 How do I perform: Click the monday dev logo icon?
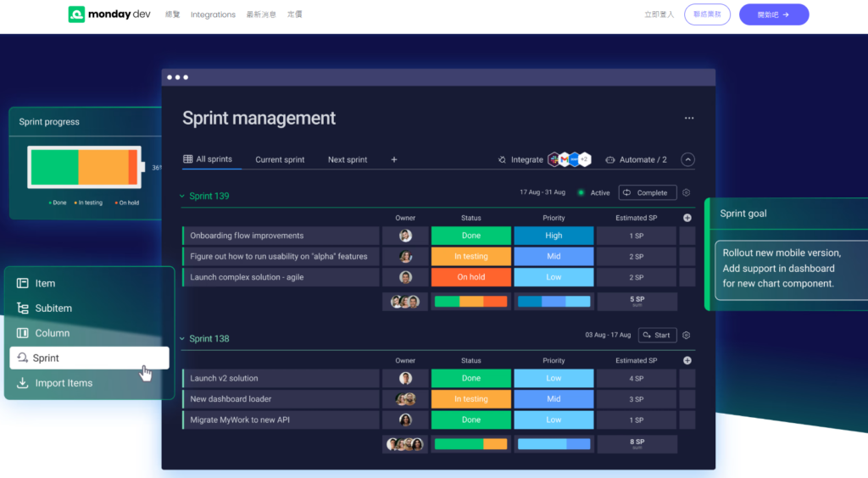76,14
